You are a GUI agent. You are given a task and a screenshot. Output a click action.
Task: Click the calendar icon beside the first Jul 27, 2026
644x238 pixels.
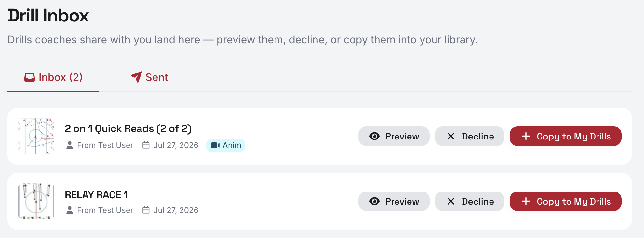point(146,145)
